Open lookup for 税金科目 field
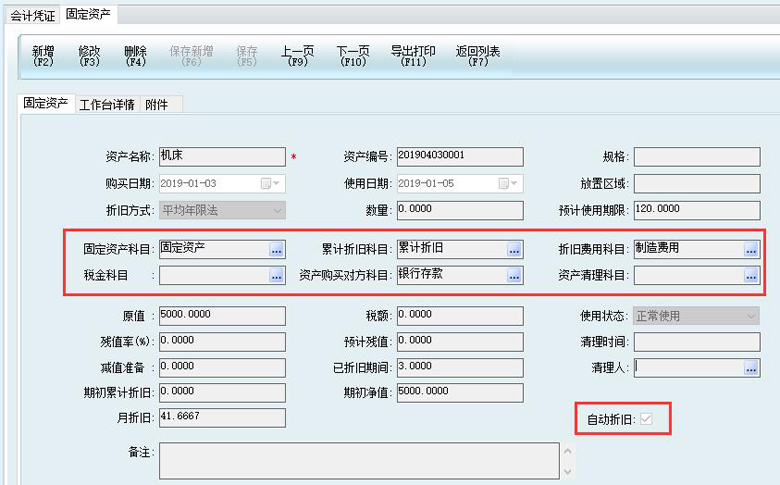The height and width of the screenshot is (485, 780). point(277,275)
